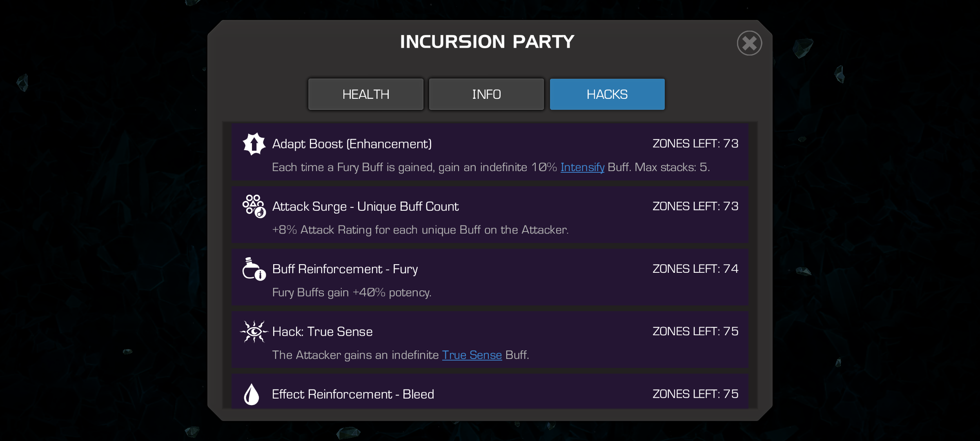The height and width of the screenshot is (441, 980).
Task: Click the Attack Rating per unique Buff description
Action: coord(420,230)
